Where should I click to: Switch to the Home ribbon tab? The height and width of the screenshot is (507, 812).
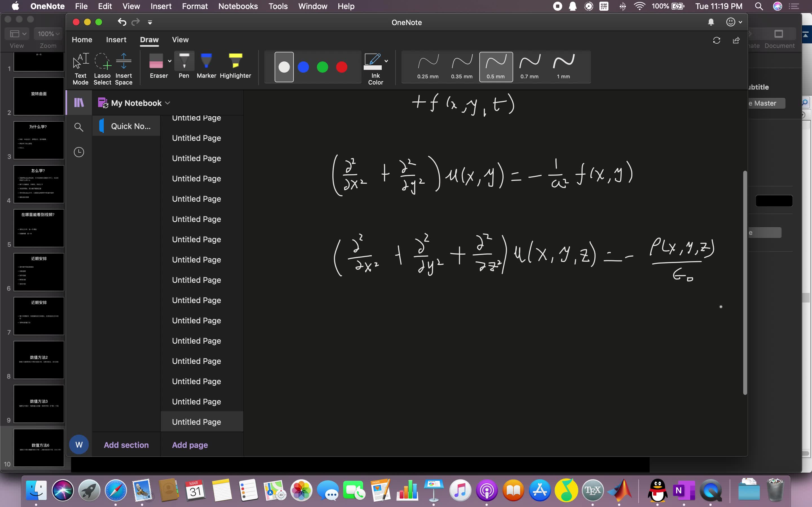pyautogui.click(x=82, y=39)
